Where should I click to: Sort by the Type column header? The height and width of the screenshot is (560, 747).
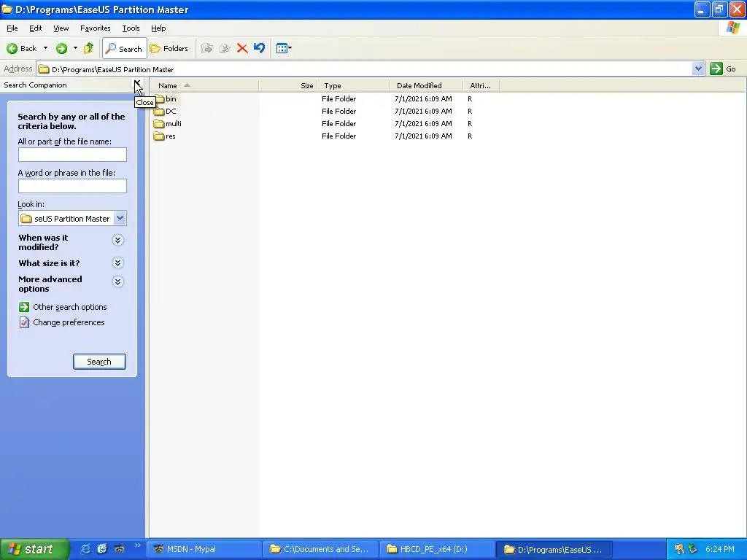(354, 86)
